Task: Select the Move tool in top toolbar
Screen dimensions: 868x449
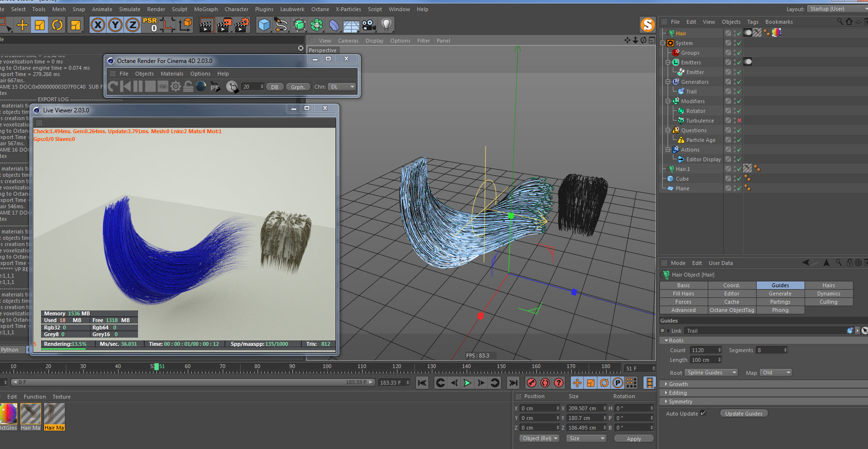Action: click(x=22, y=25)
